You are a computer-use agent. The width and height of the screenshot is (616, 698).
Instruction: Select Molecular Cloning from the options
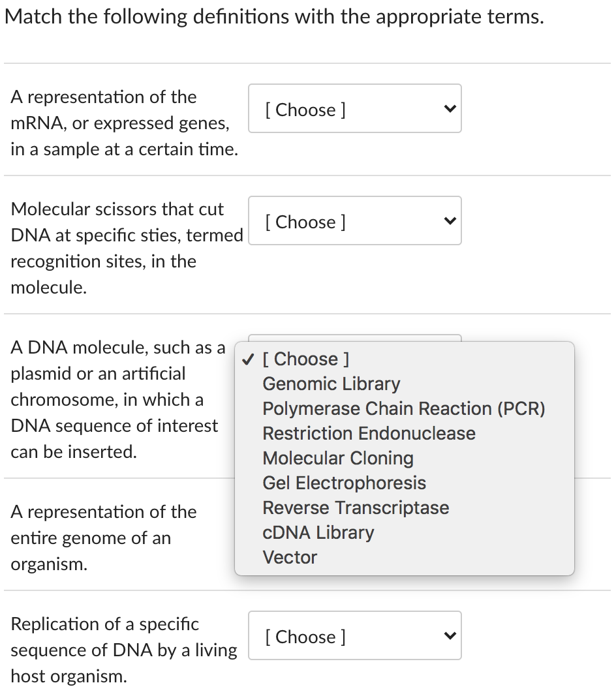[x=338, y=458]
